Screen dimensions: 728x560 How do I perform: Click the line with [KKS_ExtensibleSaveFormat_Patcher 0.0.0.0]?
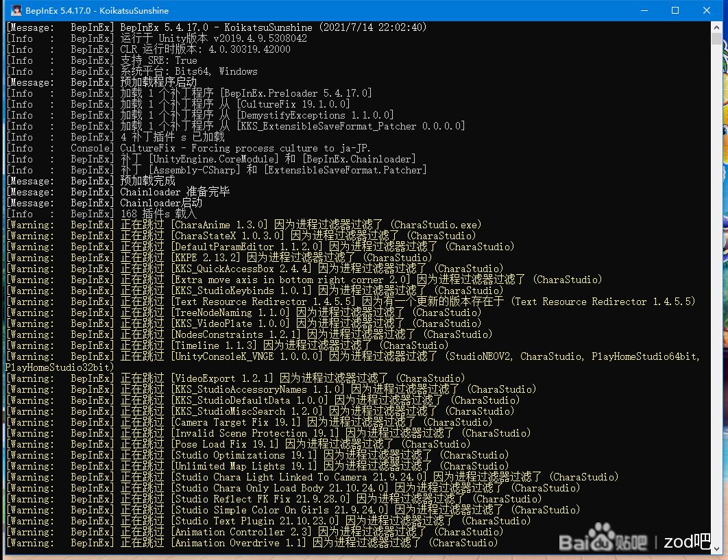coord(235,126)
